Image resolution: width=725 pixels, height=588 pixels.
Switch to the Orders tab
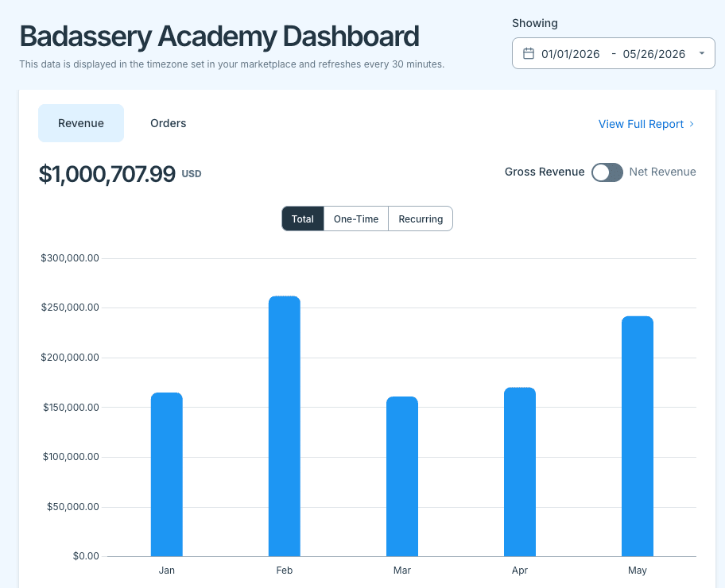[x=169, y=123]
